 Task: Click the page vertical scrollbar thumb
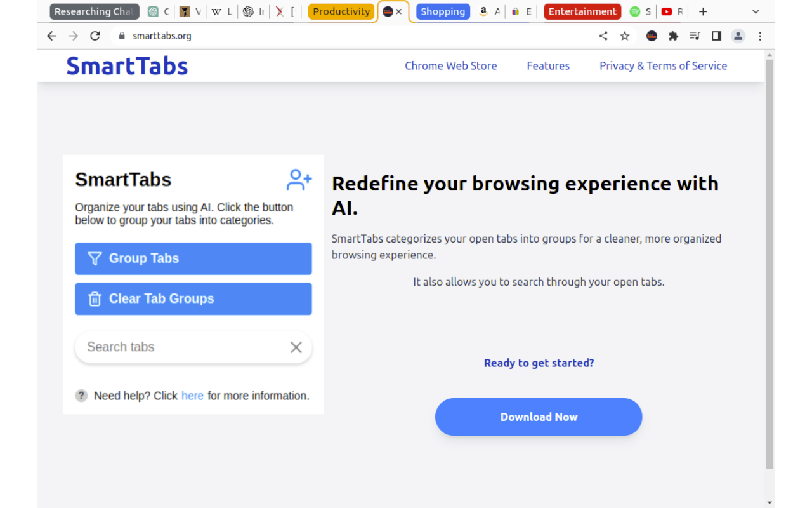click(769, 264)
